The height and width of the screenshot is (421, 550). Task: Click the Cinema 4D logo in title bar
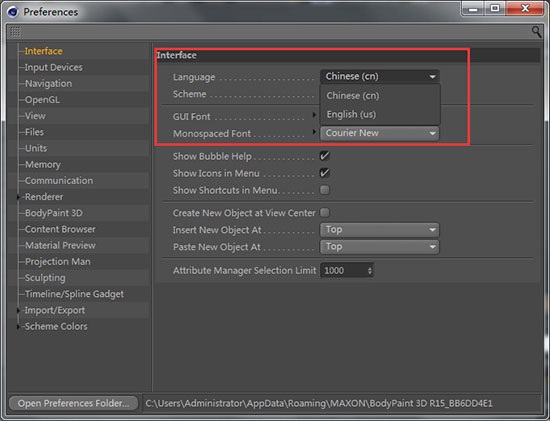[12, 12]
